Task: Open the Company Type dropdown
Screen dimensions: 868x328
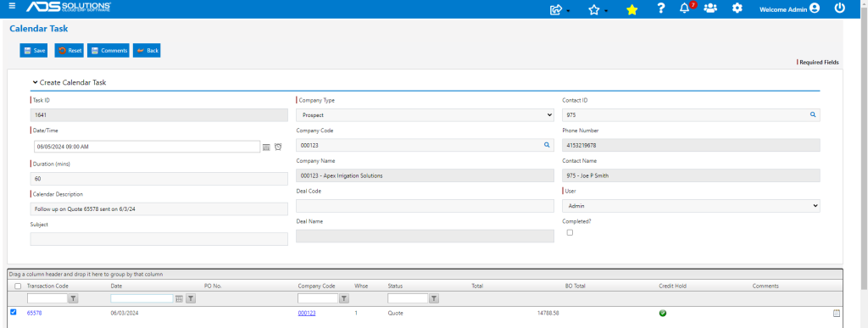Action: 426,115
